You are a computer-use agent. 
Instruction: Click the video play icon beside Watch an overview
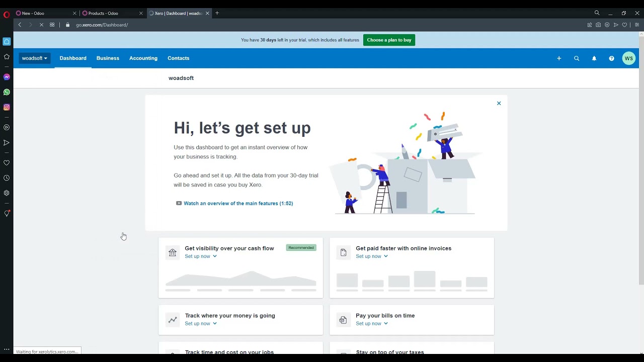tap(179, 203)
